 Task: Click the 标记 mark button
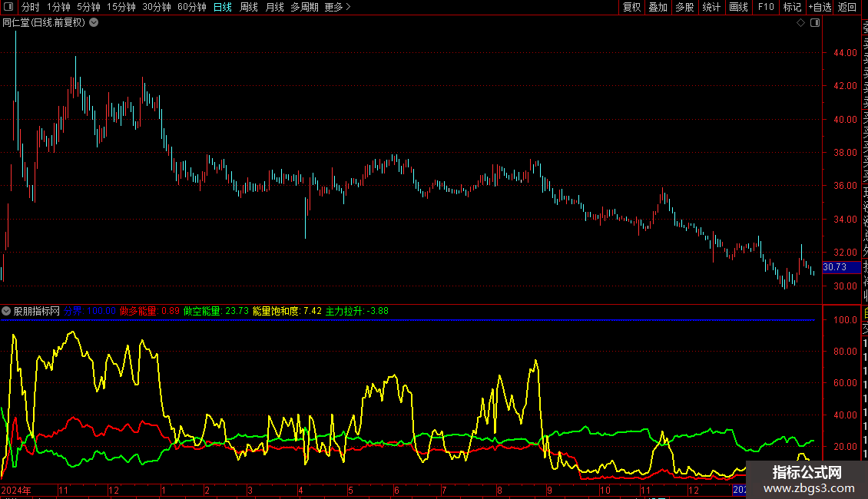click(791, 7)
